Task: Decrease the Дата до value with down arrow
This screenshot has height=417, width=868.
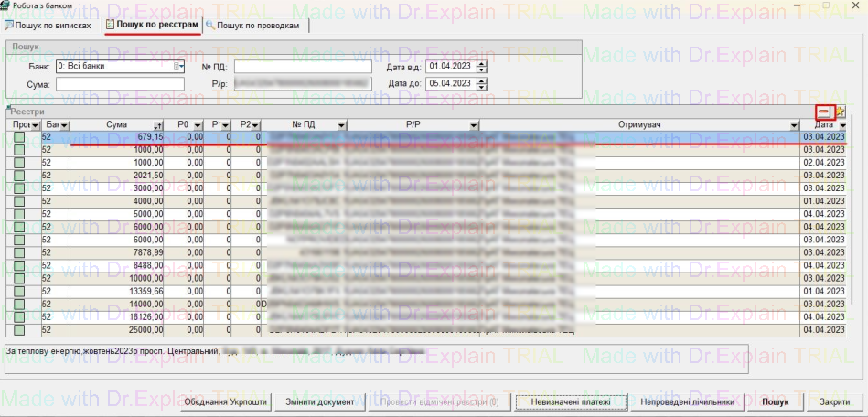Action: (x=482, y=87)
